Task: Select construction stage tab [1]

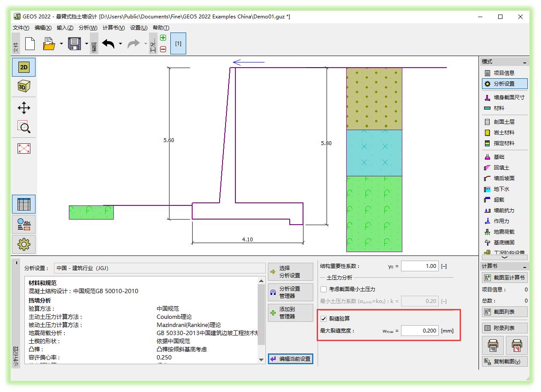Action: pos(178,44)
